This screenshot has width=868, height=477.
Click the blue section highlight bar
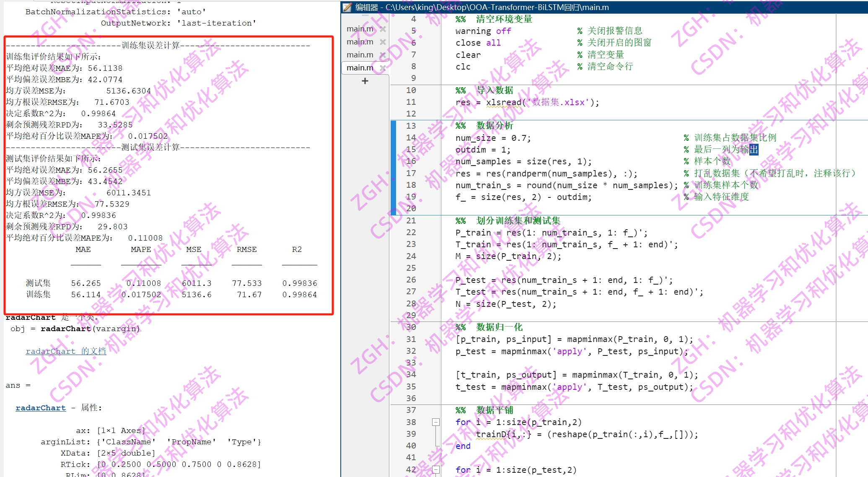tap(393, 168)
